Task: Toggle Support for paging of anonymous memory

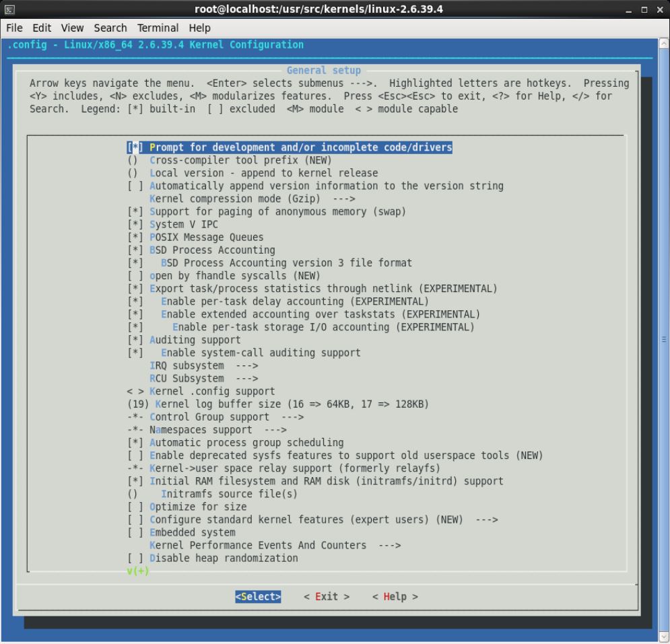Action: (x=267, y=211)
